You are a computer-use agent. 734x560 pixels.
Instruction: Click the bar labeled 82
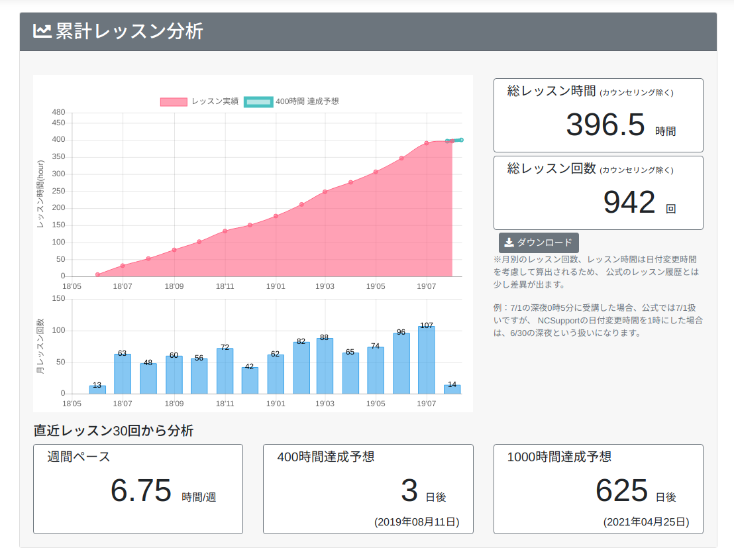point(301,368)
